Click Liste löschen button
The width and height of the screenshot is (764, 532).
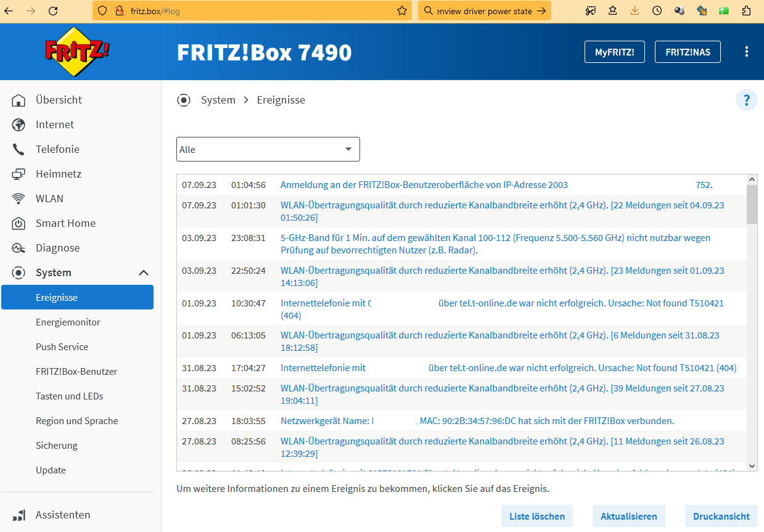(537, 516)
